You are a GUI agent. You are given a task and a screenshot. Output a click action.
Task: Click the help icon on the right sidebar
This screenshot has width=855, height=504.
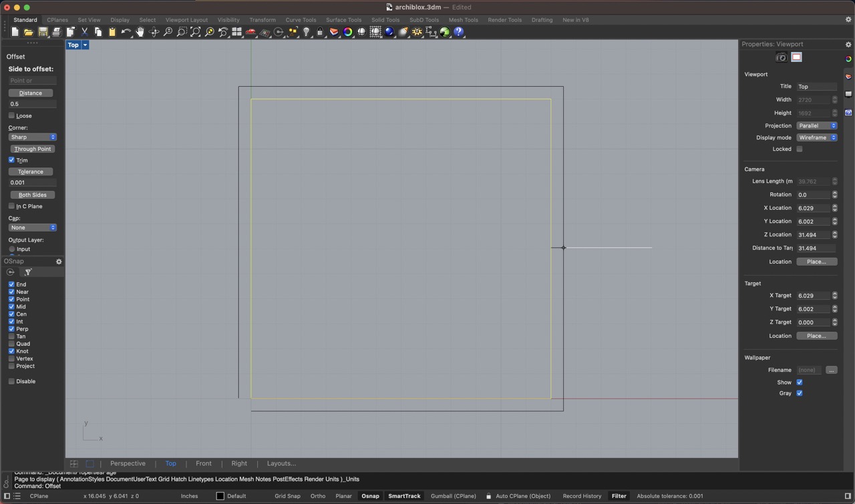tap(848, 113)
